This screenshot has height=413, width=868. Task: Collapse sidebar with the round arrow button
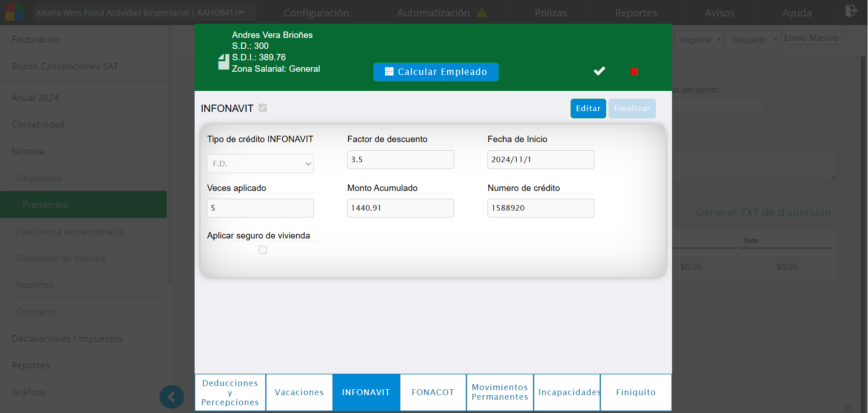pyautogui.click(x=171, y=397)
